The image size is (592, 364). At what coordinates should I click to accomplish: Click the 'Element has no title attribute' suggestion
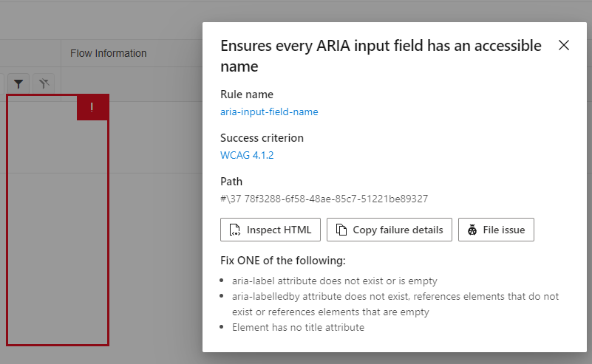click(x=299, y=327)
